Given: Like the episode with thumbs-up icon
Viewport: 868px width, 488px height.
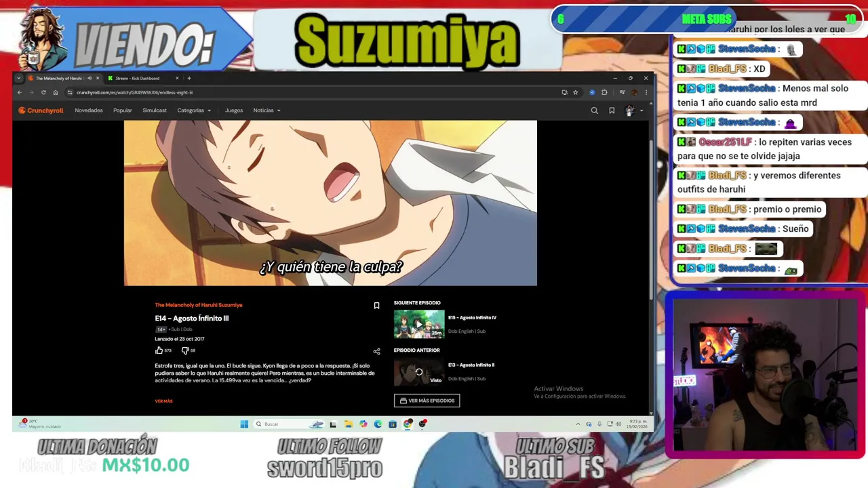Looking at the screenshot, I should coord(159,350).
